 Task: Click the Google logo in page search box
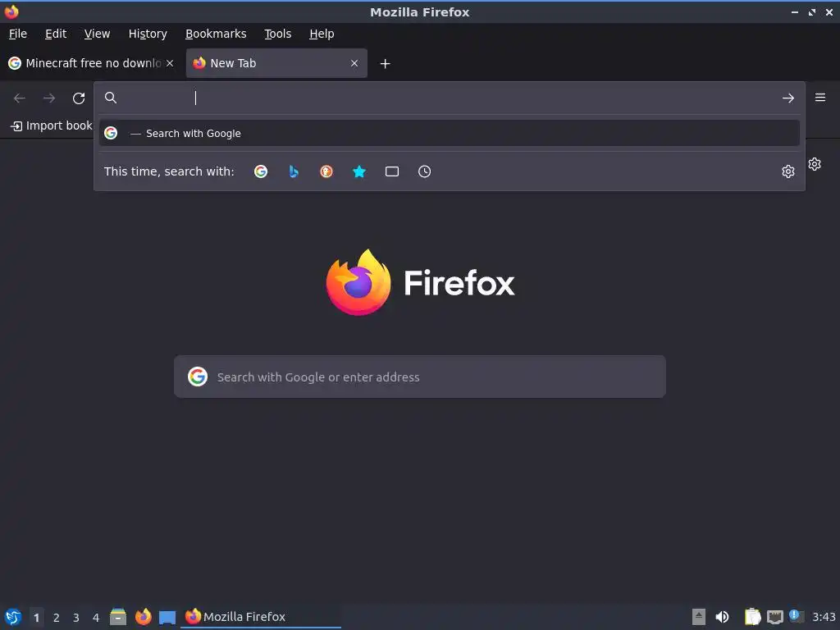198,377
